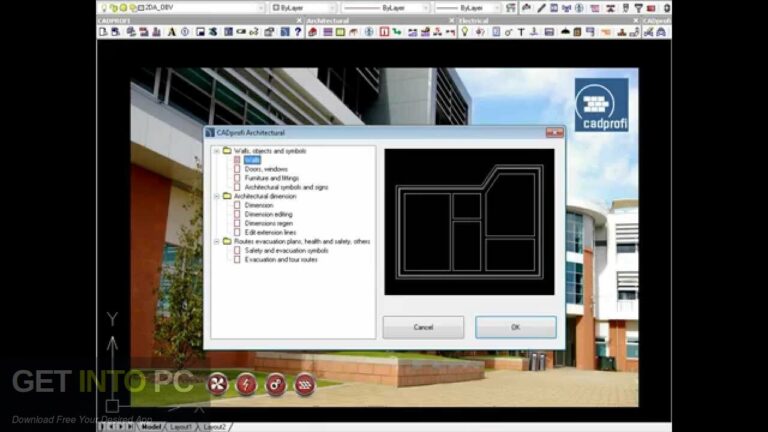Click the yellow light bulb icon in Electrical toolbar

point(465,32)
